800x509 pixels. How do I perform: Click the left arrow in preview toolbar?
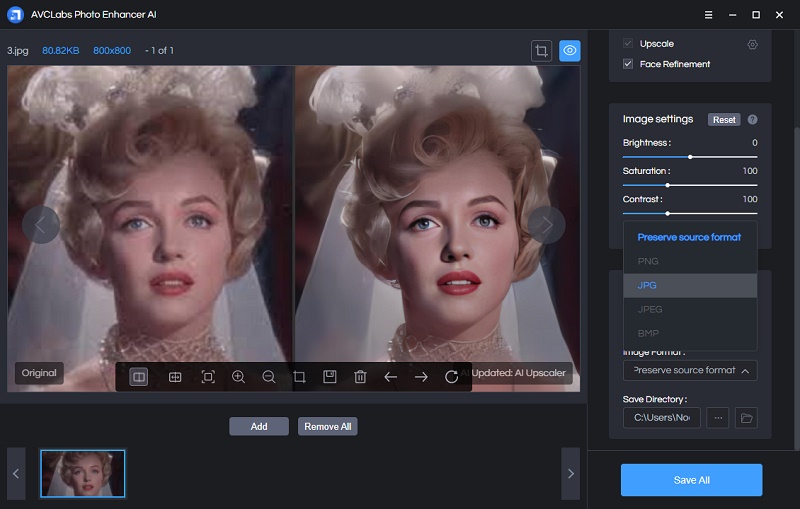pyautogui.click(x=390, y=377)
